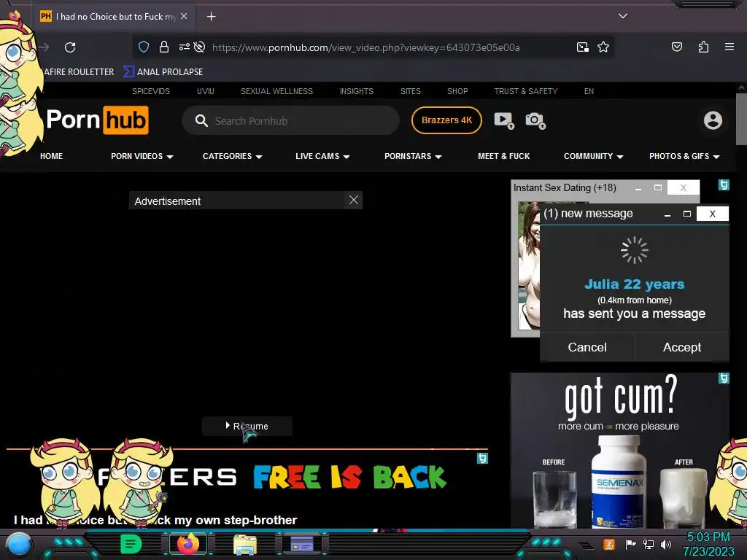747x560 pixels.
Task: Open the Firefox application menu
Action: (729, 47)
